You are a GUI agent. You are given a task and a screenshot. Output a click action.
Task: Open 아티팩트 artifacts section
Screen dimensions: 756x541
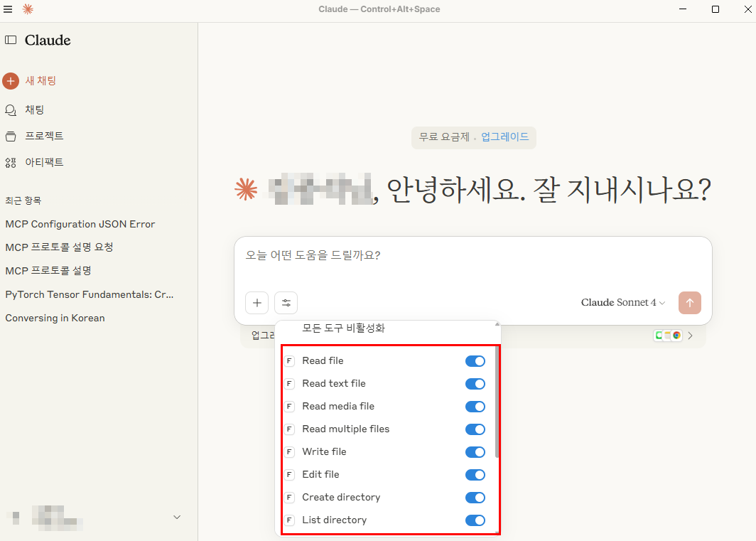[x=44, y=162]
